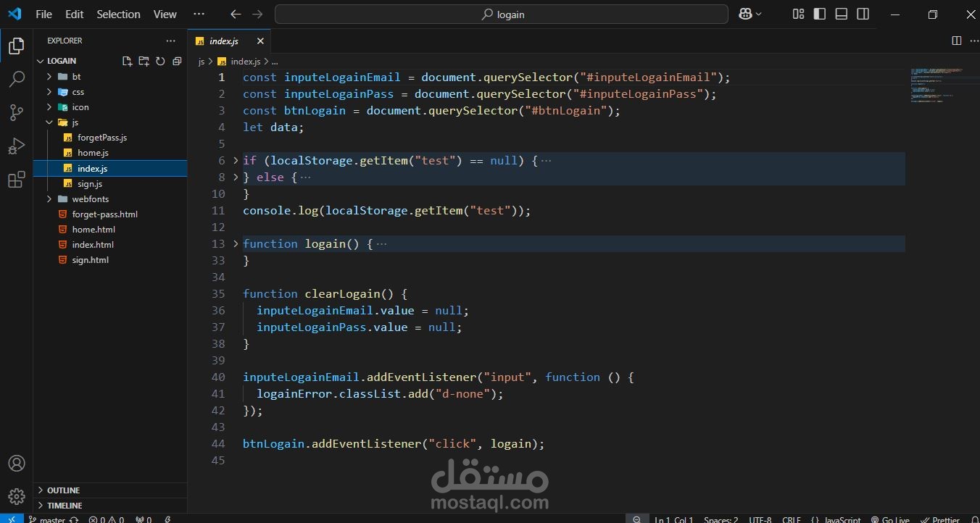
Task: Click the New Folder icon in Explorer
Action: tap(144, 61)
